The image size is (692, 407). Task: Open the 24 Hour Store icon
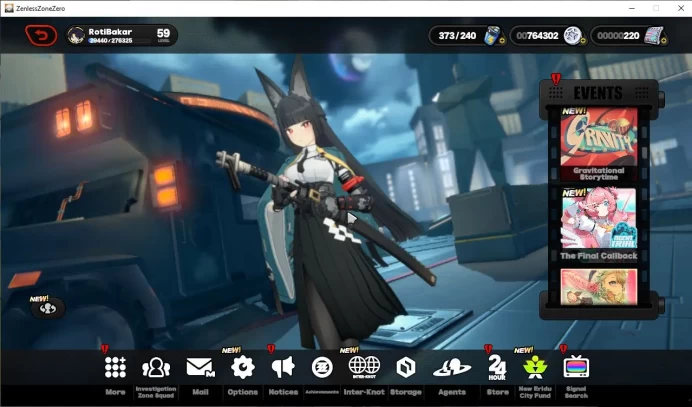click(x=497, y=367)
